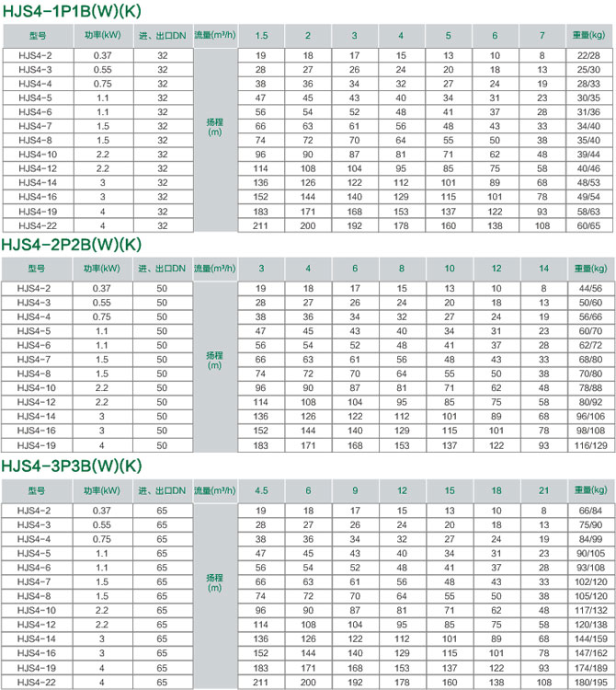Select weight cell 120/138
This screenshot has width=616, height=690.
point(590,624)
